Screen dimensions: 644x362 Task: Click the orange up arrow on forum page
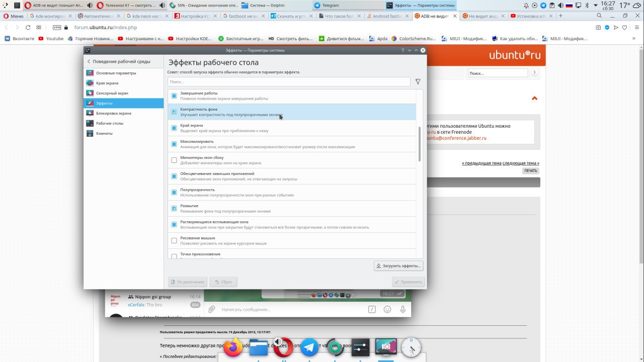pyautogui.click(x=534, y=98)
